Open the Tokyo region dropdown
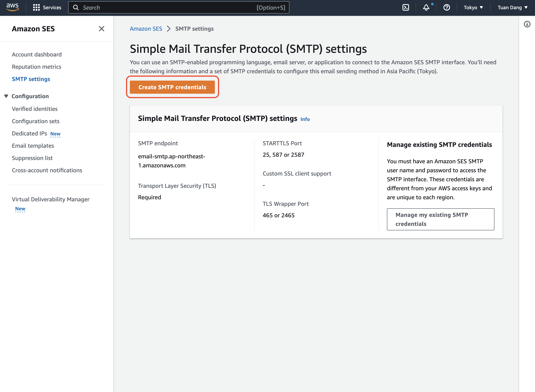The height and width of the screenshot is (392, 535). tap(473, 7)
